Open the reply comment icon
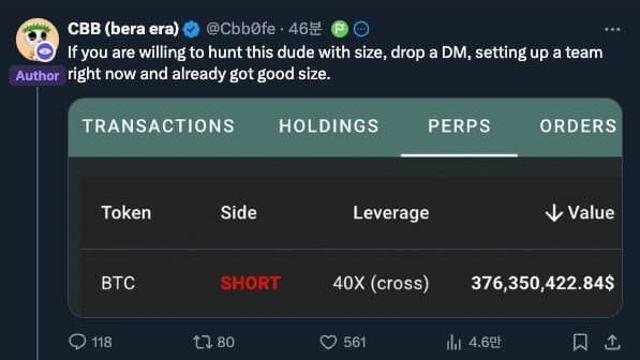640x360 pixels. (x=78, y=342)
